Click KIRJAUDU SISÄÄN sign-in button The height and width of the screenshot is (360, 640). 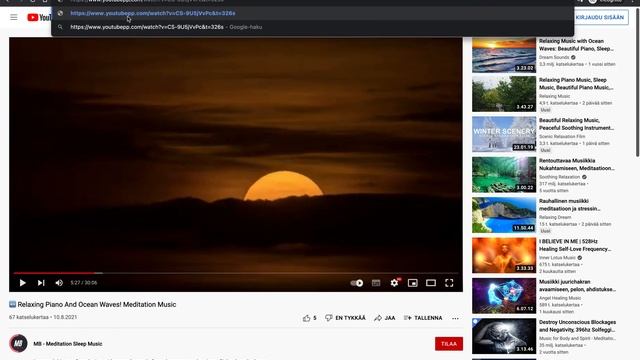coord(600,18)
